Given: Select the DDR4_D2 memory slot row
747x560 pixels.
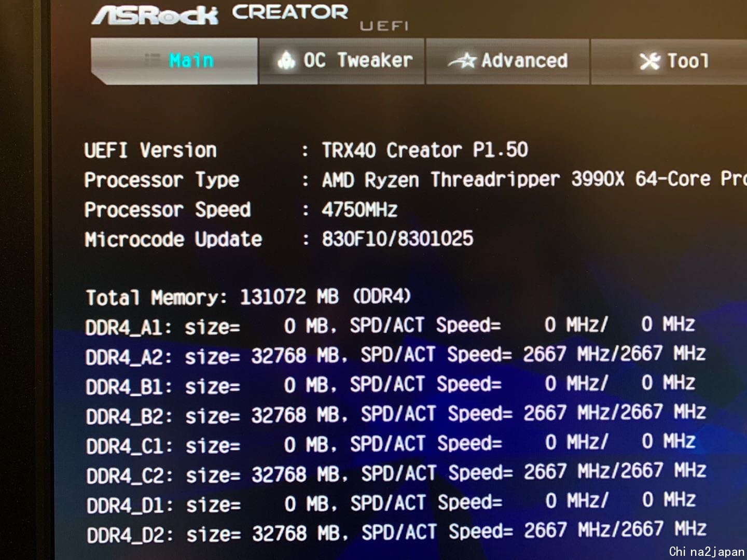Looking at the screenshot, I should pos(397,532).
